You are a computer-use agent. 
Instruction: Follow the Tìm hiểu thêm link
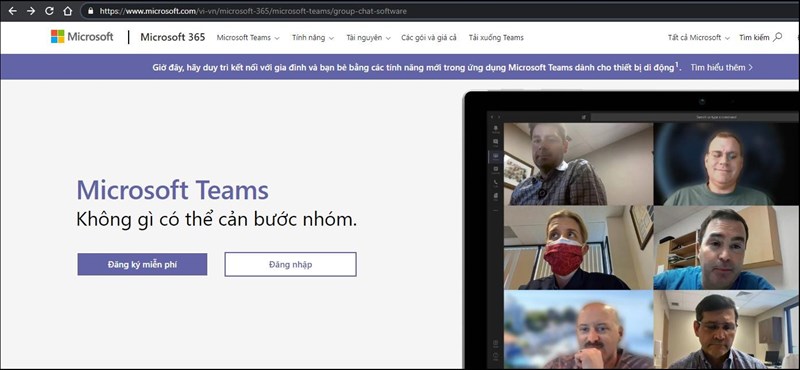point(721,67)
